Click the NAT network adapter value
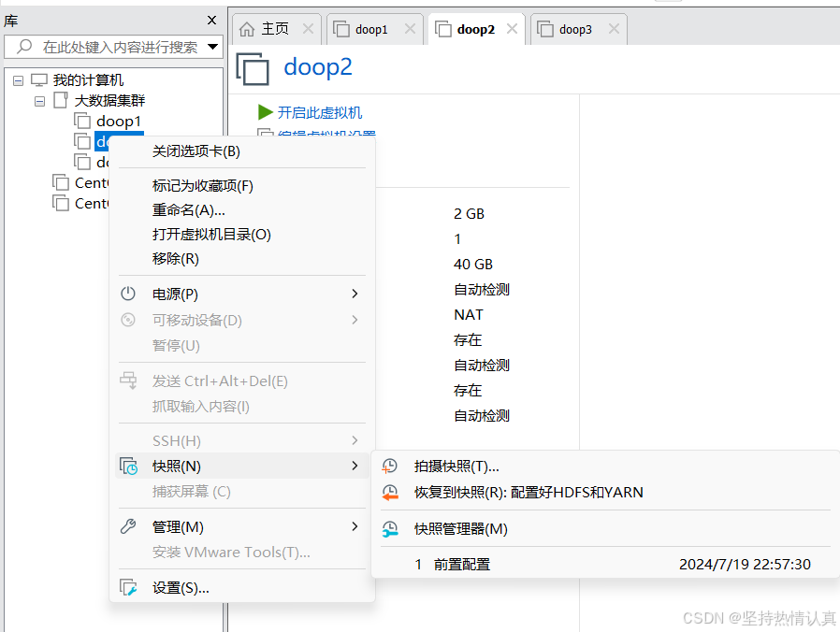840x632 pixels. (469, 314)
